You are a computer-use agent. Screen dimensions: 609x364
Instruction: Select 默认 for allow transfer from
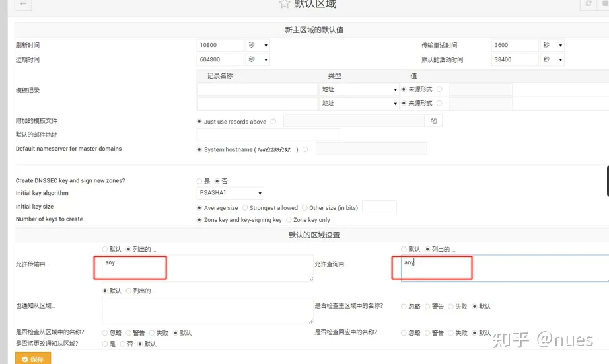coord(105,249)
